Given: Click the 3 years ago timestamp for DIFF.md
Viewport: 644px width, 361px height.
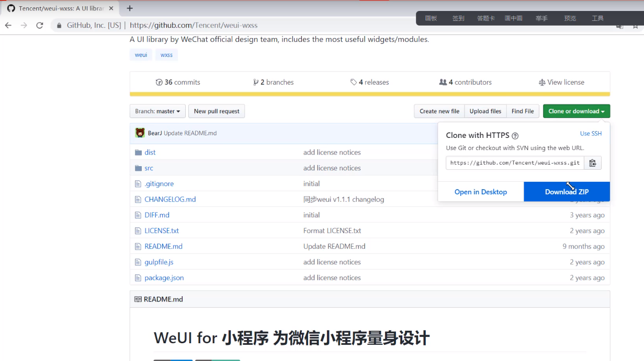Looking at the screenshot, I should [x=587, y=215].
